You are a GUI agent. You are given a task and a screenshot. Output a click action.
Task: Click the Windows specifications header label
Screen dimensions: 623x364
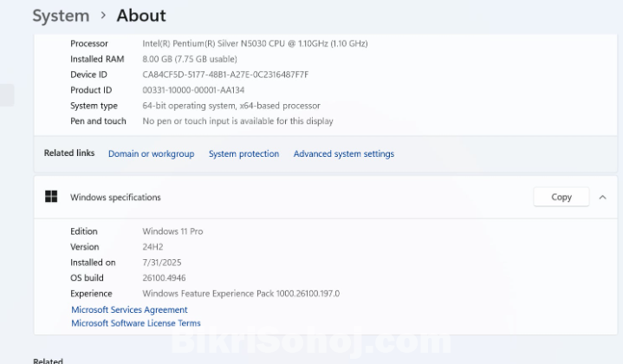pos(115,198)
